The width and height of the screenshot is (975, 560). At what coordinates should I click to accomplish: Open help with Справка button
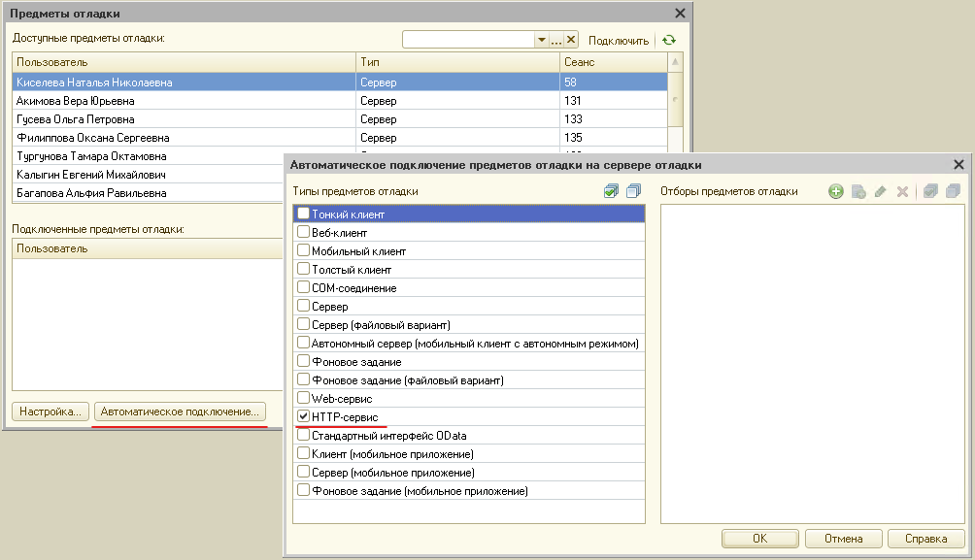click(926, 539)
